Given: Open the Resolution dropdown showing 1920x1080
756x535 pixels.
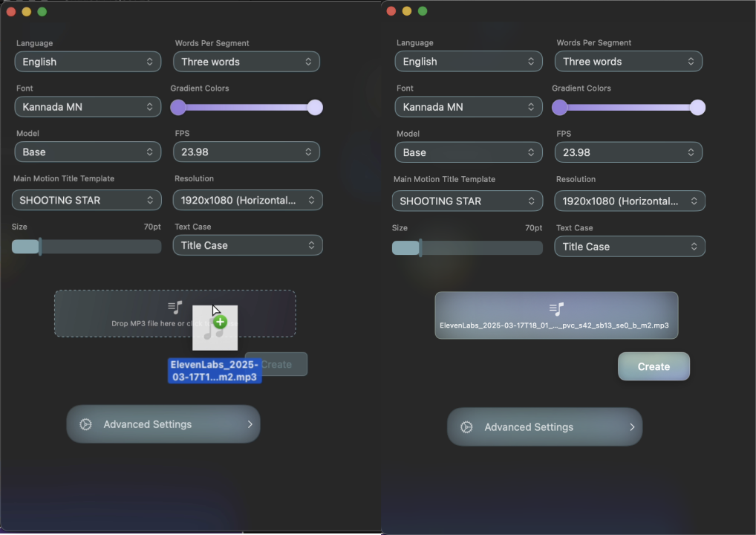Looking at the screenshot, I should pyautogui.click(x=247, y=200).
